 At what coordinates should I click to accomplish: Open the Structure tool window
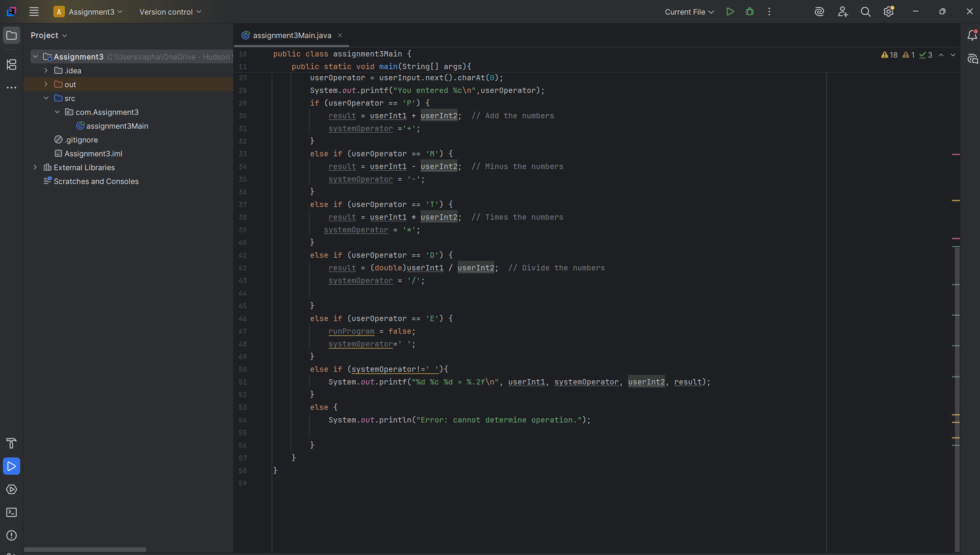click(12, 65)
